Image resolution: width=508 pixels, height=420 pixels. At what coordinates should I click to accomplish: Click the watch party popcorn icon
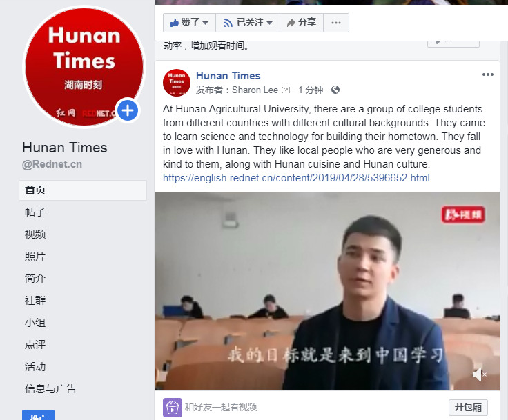pyautogui.click(x=173, y=408)
